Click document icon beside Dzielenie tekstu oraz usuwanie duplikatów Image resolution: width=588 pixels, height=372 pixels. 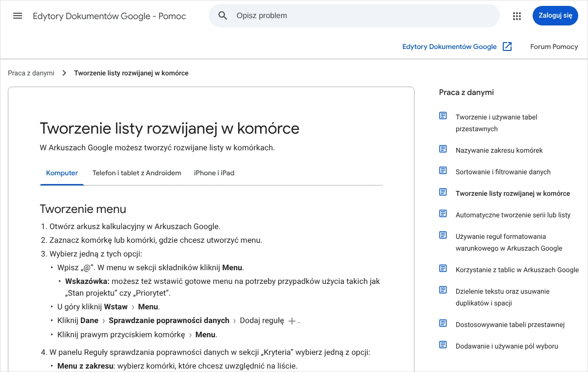point(443,290)
